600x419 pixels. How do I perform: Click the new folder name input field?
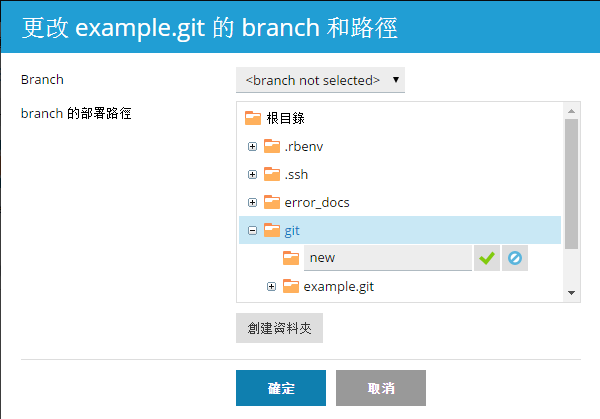coord(387,258)
